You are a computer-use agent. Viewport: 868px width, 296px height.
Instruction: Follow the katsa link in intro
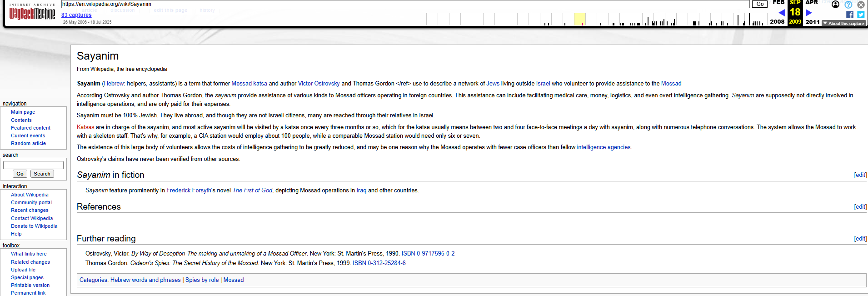tap(260, 84)
